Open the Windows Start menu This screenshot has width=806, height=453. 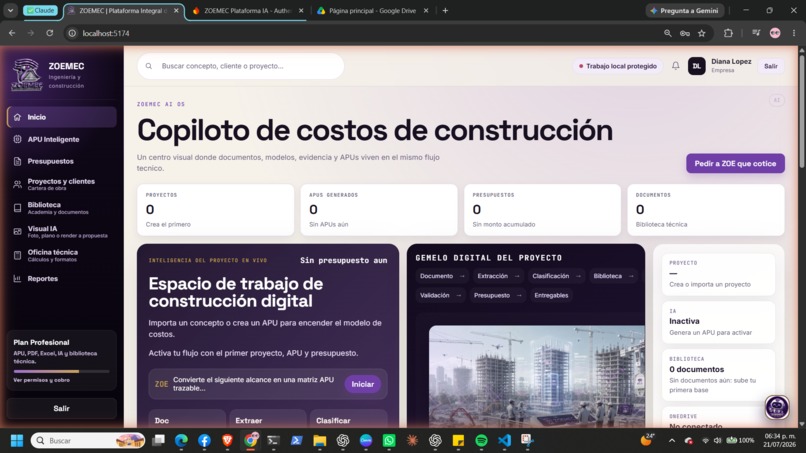click(x=17, y=441)
